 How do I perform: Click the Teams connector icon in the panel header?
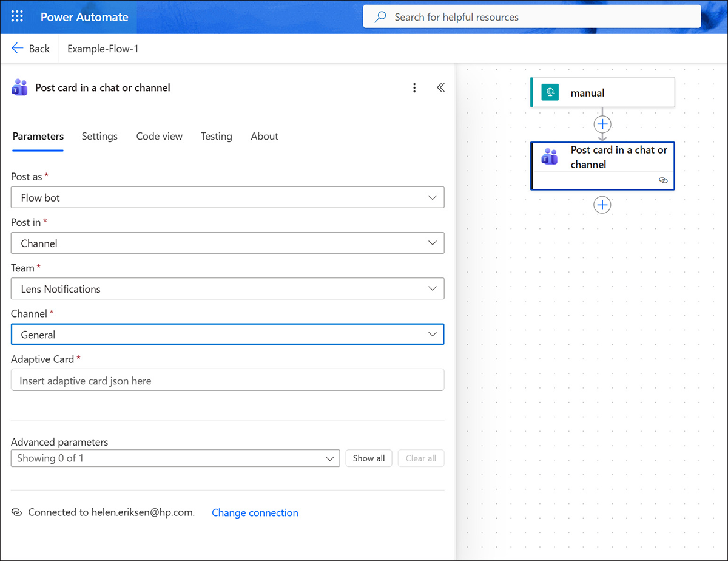click(x=19, y=88)
